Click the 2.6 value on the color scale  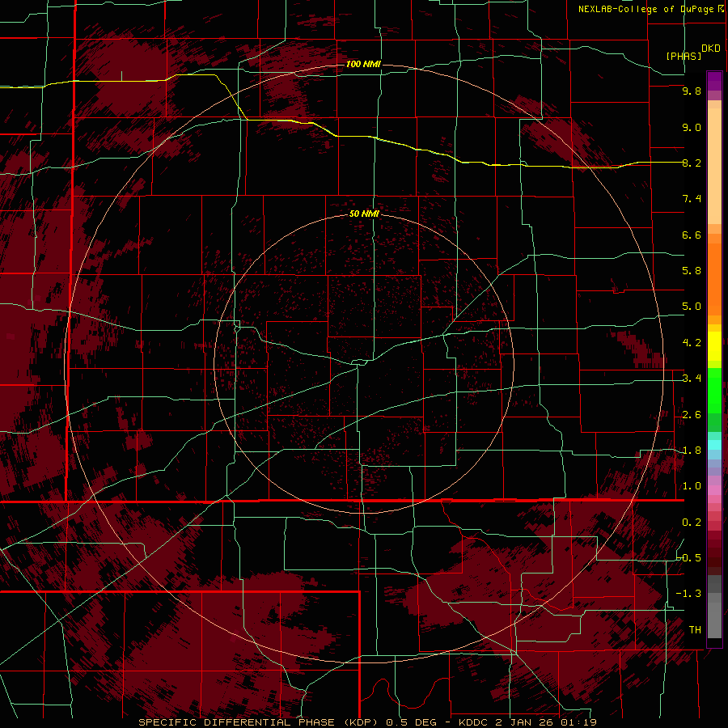[692, 415]
